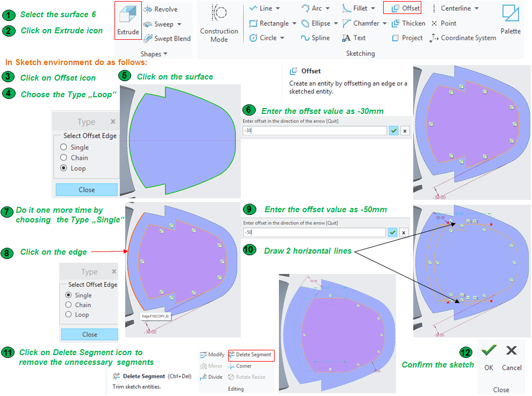Click the Extrude tool icon
This screenshot has height=396, width=532.
tap(128, 20)
